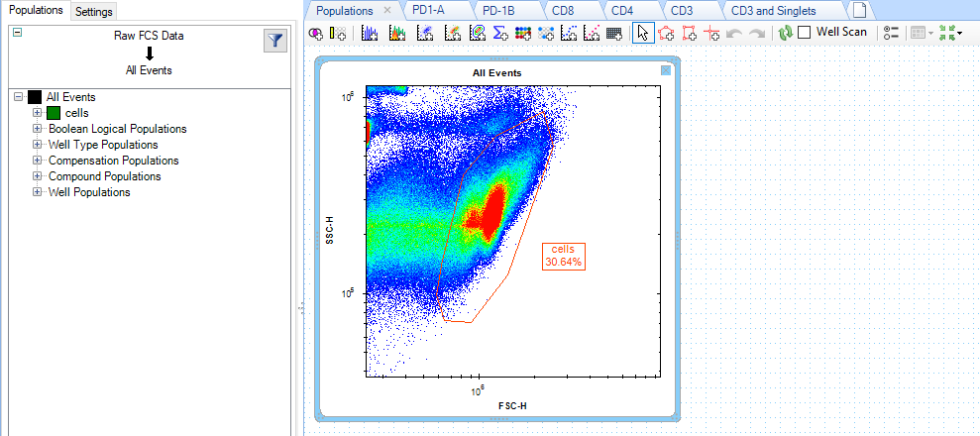Select Boolean Logical Populations tree row
This screenshot has width=980, height=436.
118,129
